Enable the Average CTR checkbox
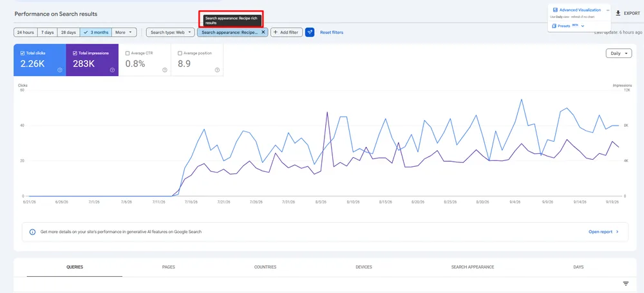 128,53
